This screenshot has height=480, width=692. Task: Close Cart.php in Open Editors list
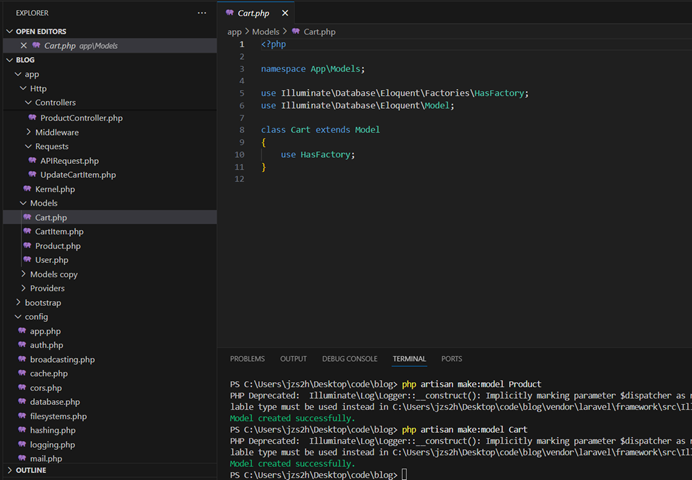click(24, 45)
